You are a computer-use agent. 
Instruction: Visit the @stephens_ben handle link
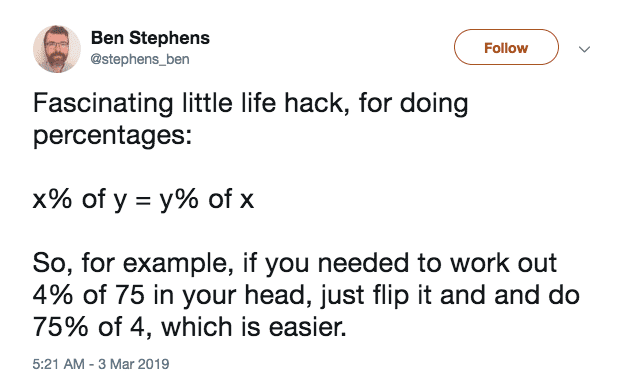pyautogui.click(x=140, y=59)
